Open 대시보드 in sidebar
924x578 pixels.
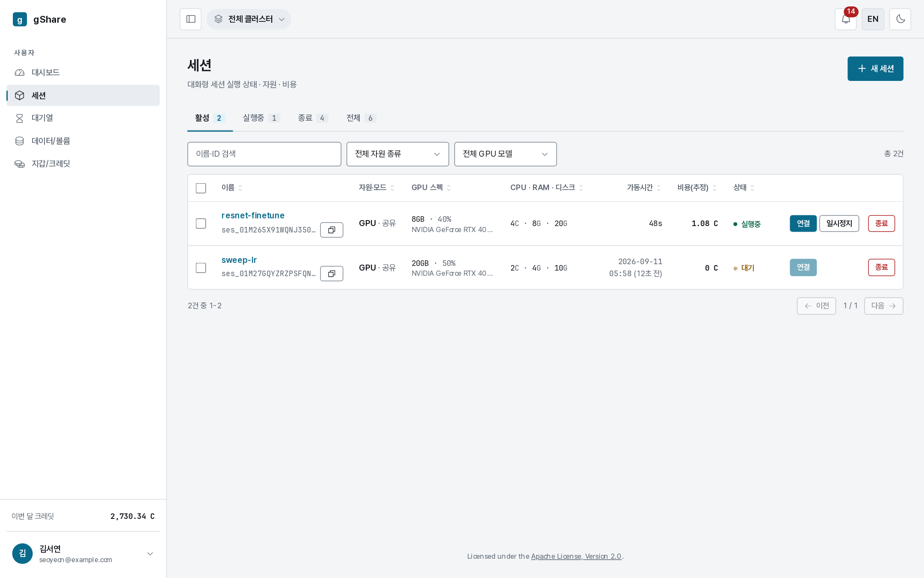click(83, 72)
